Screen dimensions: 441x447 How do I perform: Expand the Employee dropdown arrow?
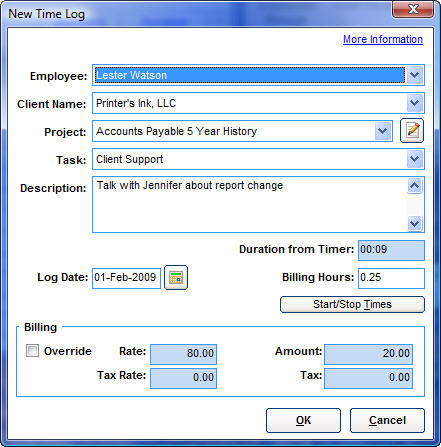coord(415,75)
